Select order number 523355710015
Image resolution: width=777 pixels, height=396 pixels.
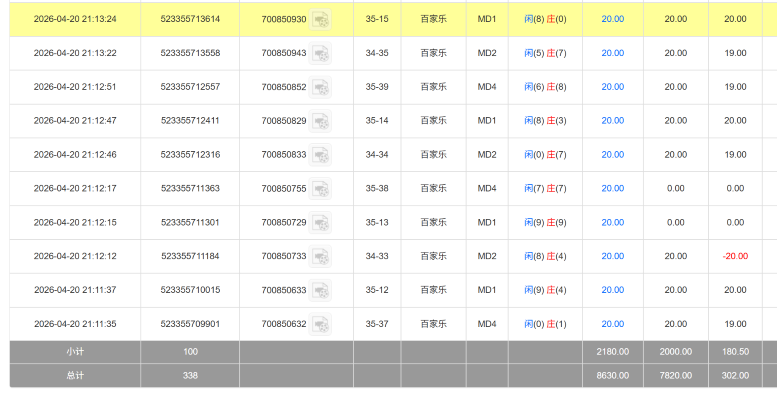(x=190, y=290)
